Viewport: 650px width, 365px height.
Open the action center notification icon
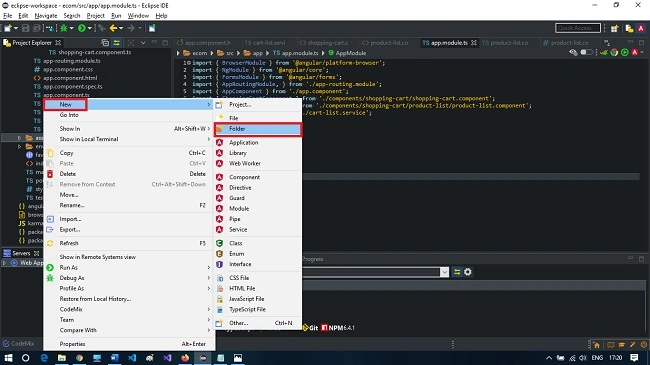pos(634,358)
